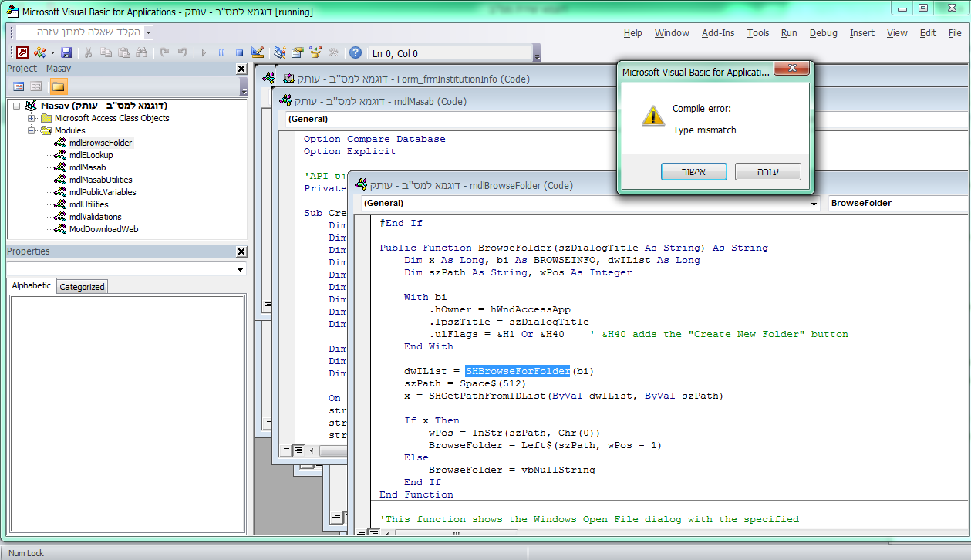Select mdlMasabUtilities module in project tree
This screenshot has width=971, height=560.
coord(100,180)
